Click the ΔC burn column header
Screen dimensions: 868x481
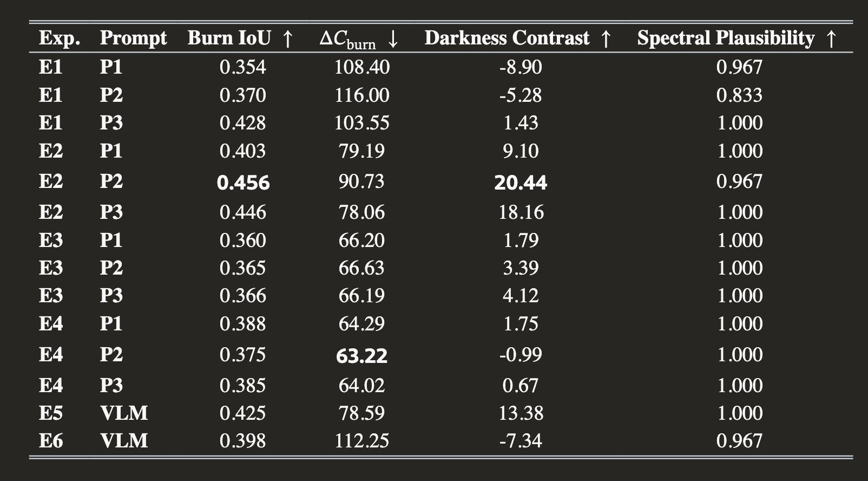[x=359, y=39]
